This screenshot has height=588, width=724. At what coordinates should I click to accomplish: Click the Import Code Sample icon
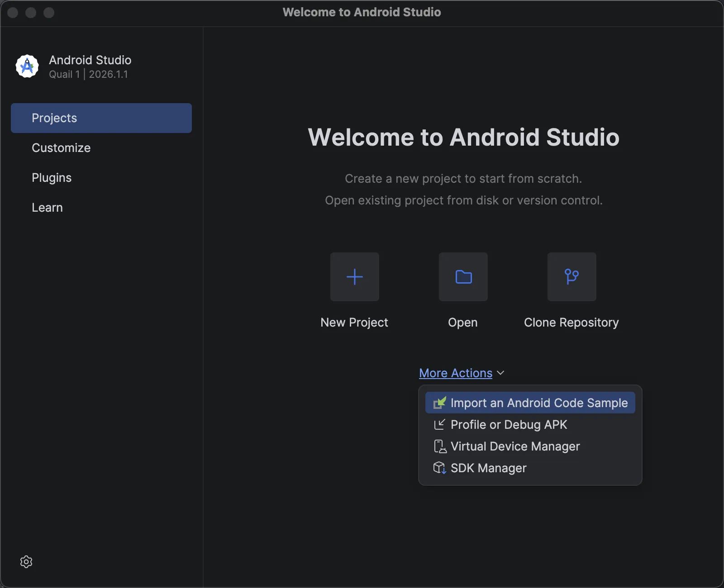pyautogui.click(x=440, y=403)
